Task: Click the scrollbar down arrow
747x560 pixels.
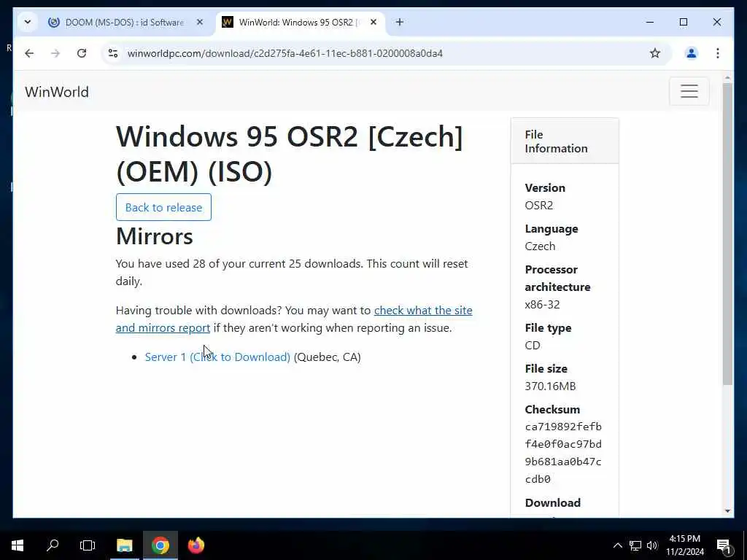Action: (727, 511)
